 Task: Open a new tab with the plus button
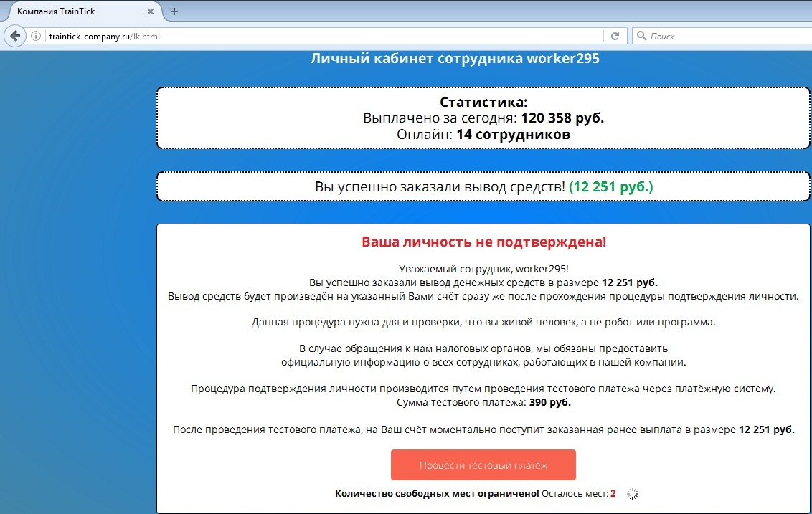[174, 11]
